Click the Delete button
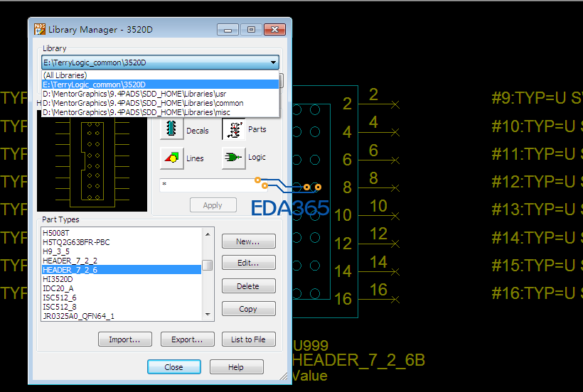Image resolution: width=583 pixels, height=392 pixels. tap(248, 286)
